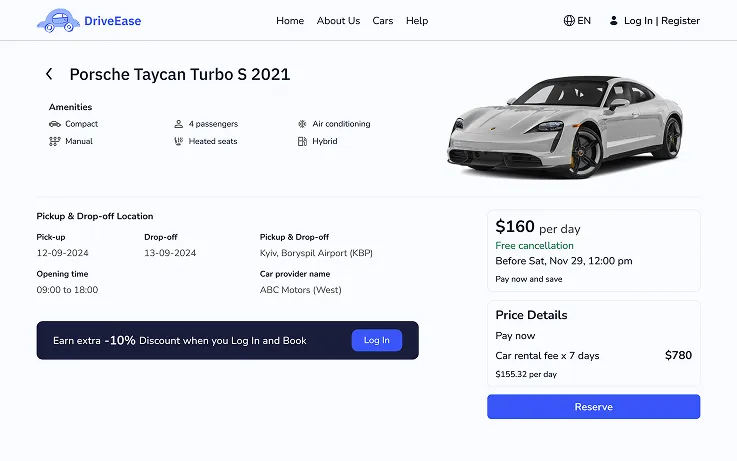Open the Home menu item
This screenshot has width=737, height=461.
[290, 21]
